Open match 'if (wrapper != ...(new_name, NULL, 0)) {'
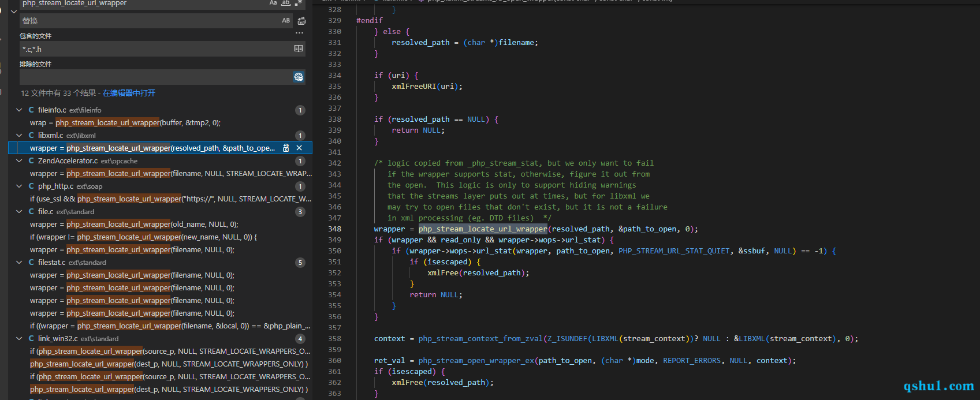 coord(143,237)
